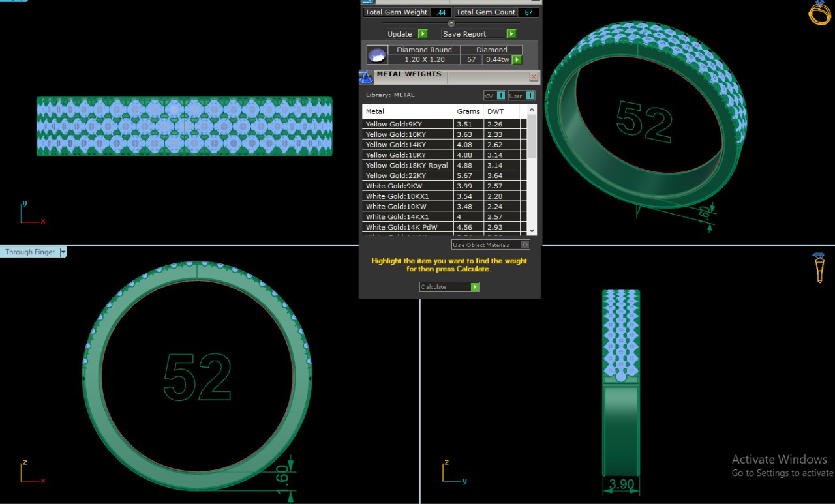The width and height of the screenshot is (835, 504).
Task: Close the Metal Weights panel
Action: 534,77
